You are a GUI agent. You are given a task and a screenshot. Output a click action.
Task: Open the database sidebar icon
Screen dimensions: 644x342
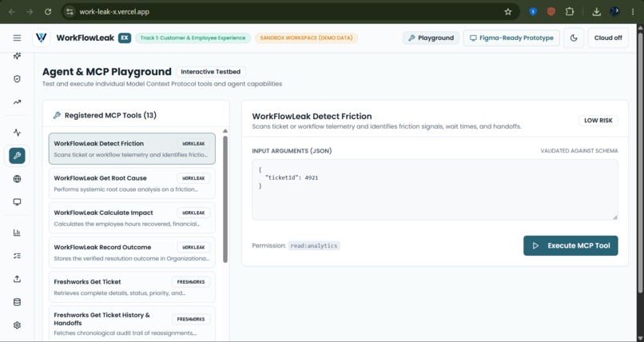[17, 302]
